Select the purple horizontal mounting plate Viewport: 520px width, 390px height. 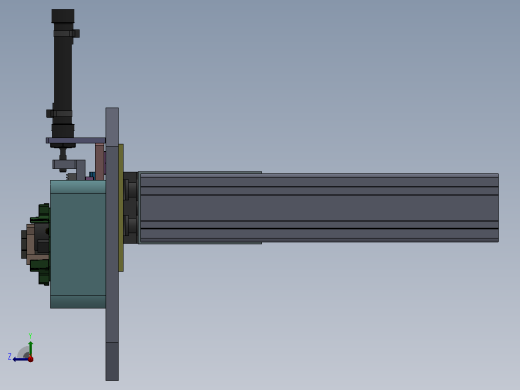pyautogui.click(x=76, y=140)
